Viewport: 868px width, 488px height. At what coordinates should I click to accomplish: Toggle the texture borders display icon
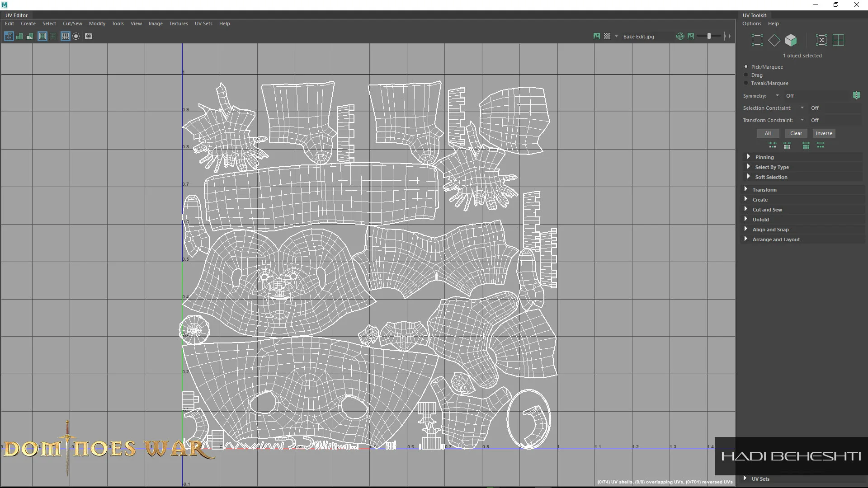(x=42, y=36)
